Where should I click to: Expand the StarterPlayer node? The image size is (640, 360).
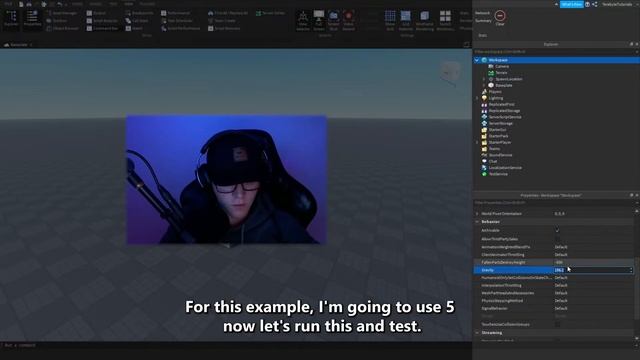[x=477, y=142]
